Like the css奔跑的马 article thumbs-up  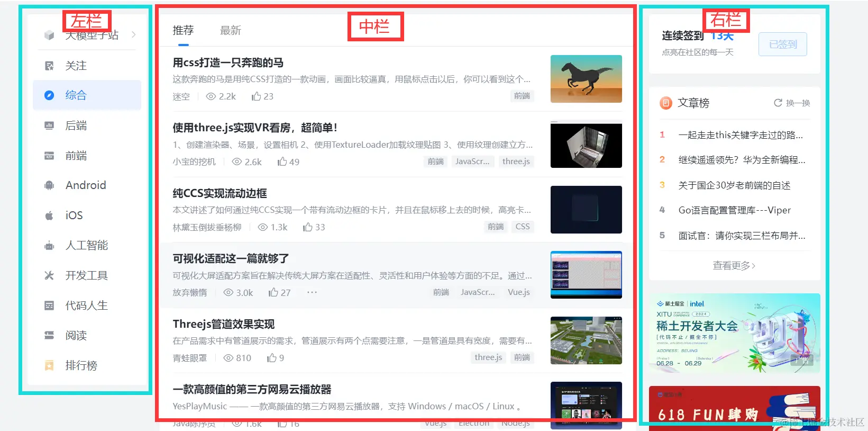point(256,96)
